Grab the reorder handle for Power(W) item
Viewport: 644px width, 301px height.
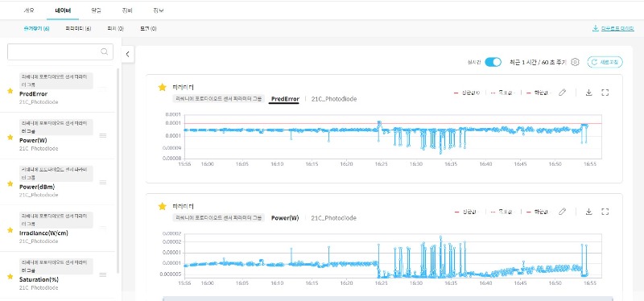[103, 135]
